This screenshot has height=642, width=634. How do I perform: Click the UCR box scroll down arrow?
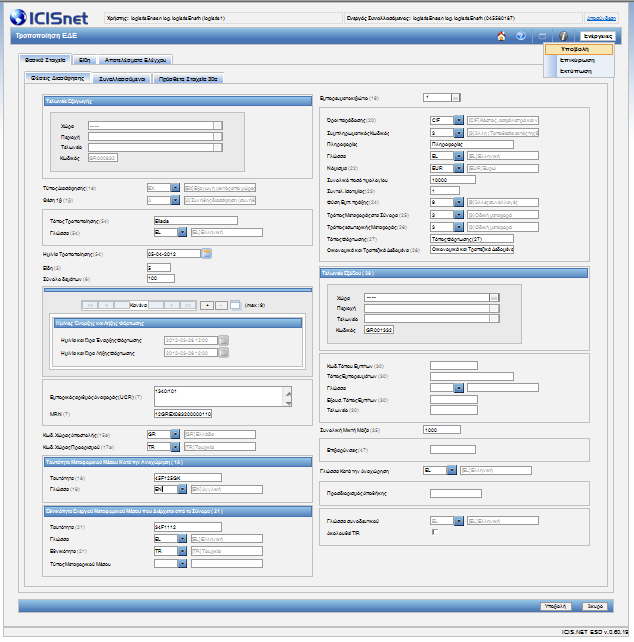click(288, 403)
